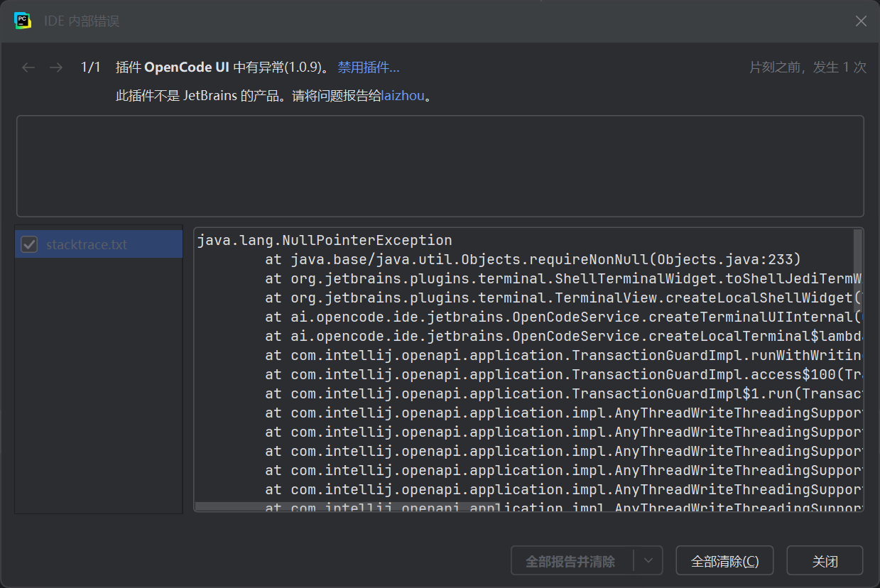Click the 1/1 error counter
Viewport: 880px width, 588px height.
[91, 67]
